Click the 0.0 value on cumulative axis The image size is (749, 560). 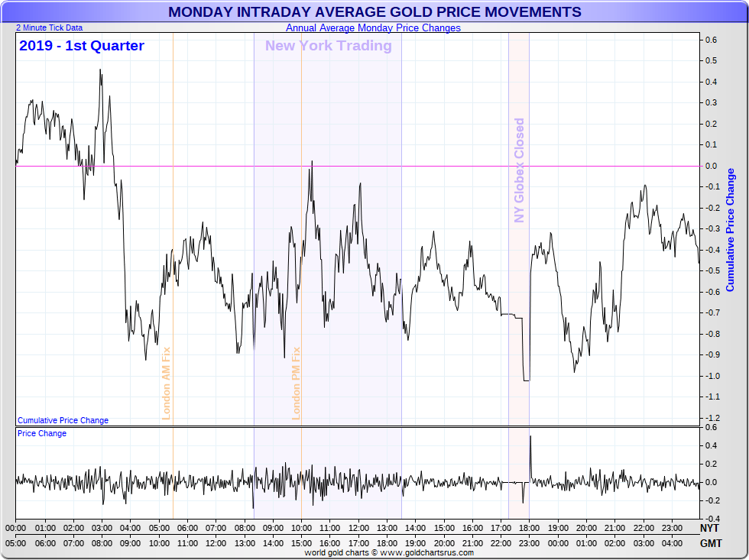(x=712, y=166)
